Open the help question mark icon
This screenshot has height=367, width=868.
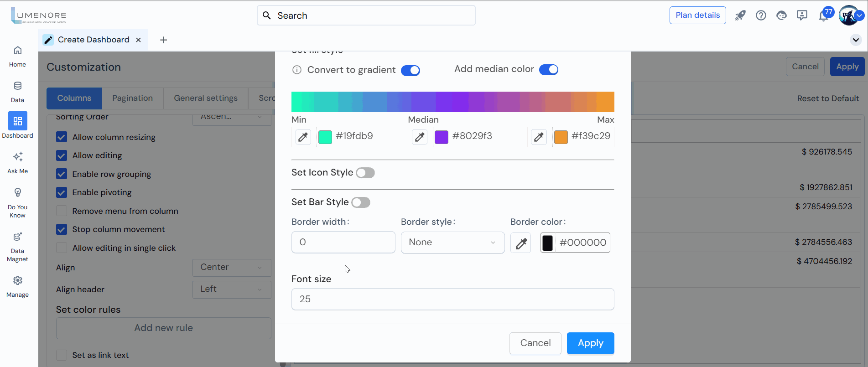(761, 16)
